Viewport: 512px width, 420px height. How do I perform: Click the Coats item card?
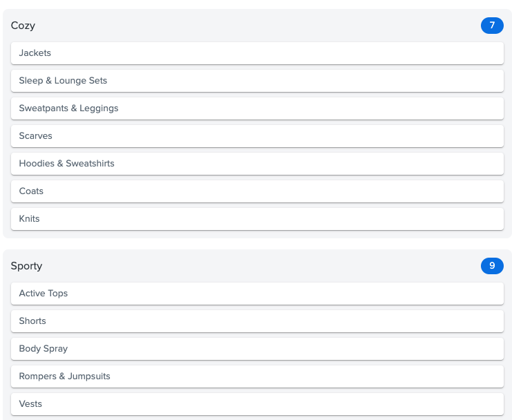point(257,191)
